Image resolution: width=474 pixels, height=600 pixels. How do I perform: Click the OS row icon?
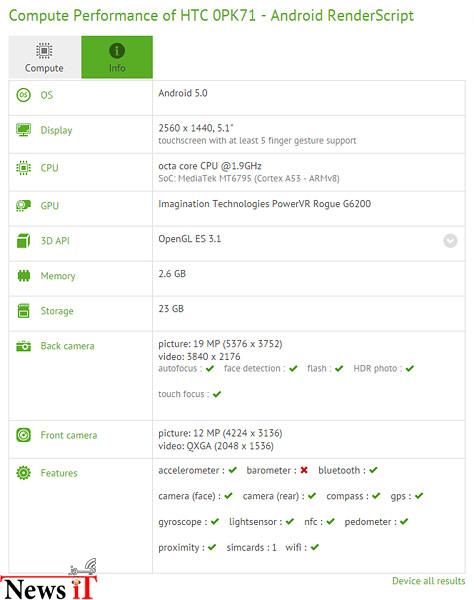point(23,95)
